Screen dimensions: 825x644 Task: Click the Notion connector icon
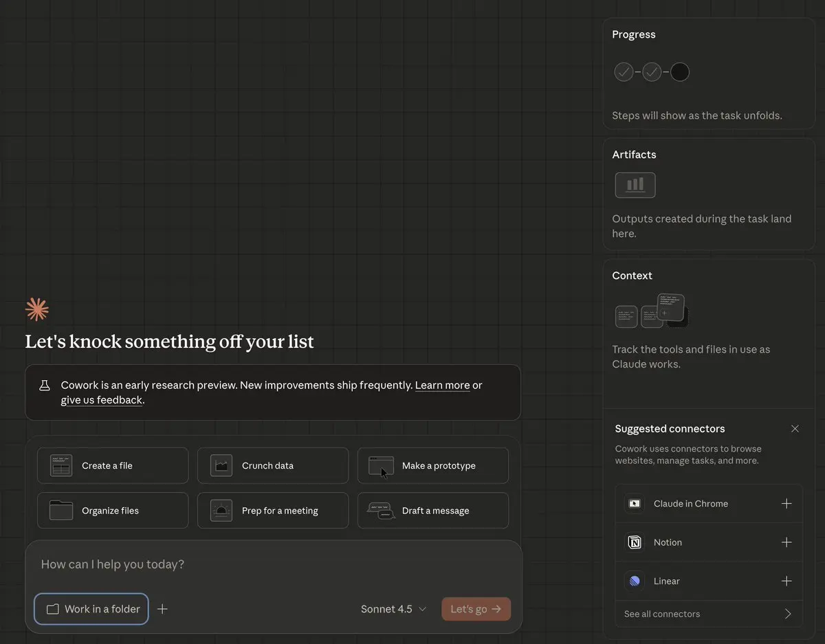(635, 542)
